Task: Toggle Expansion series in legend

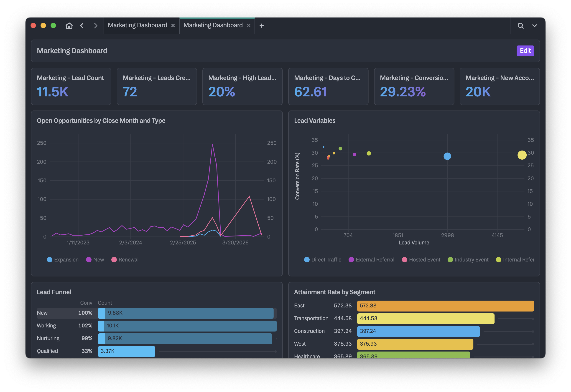Action: (63, 260)
